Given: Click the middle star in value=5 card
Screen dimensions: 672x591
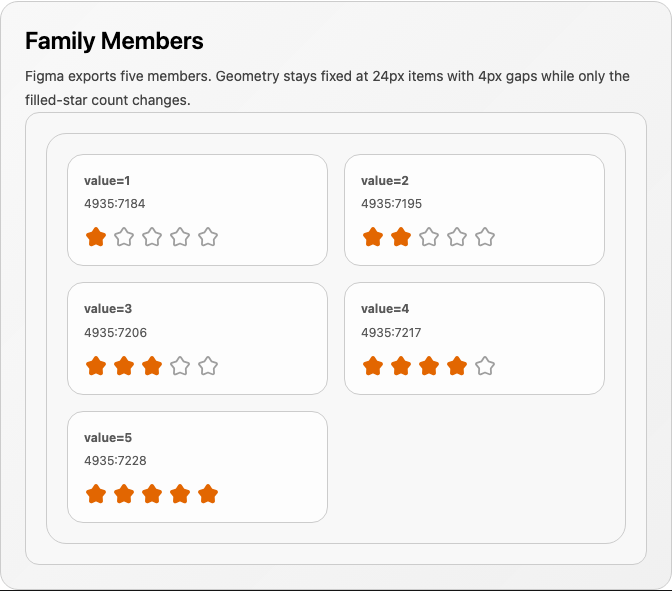Looking at the screenshot, I should click(x=152, y=494).
